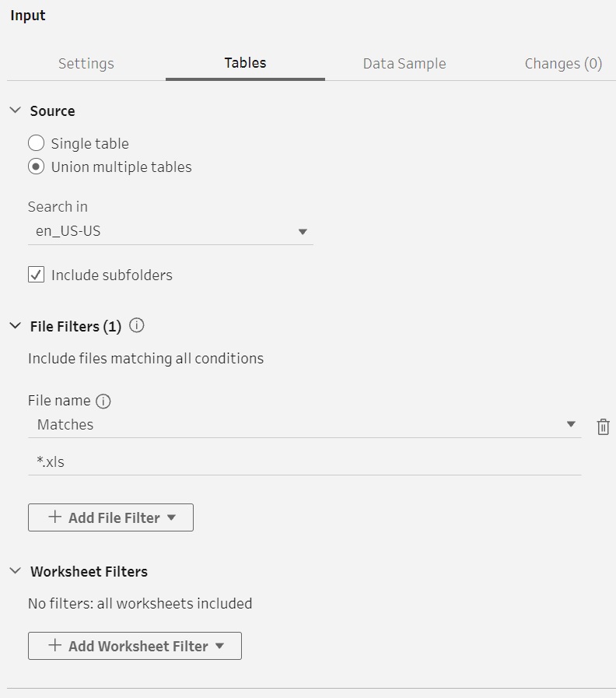Switch to the Settings tab

pos(86,63)
